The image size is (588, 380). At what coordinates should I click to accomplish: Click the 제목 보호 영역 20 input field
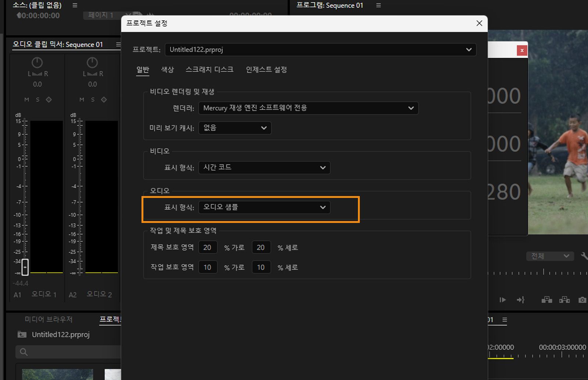[208, 247]
